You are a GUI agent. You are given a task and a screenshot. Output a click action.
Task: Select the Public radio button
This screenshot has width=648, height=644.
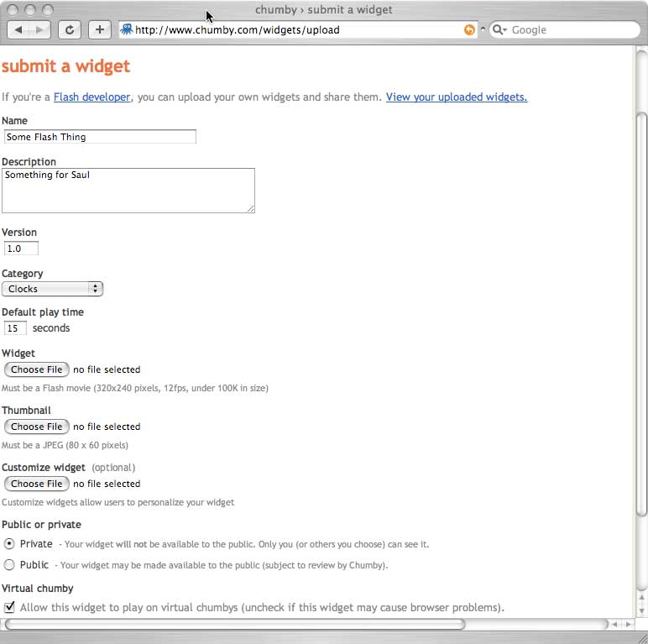[x=9, y=564]
